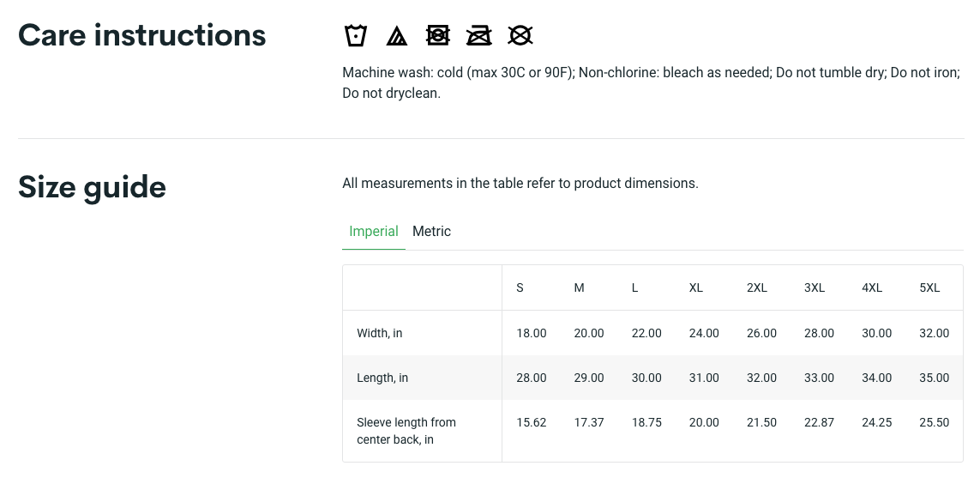The width and height of the screenshot is (980, 478).
Task: Switch to the Metric tab
Action: (431, 232)
